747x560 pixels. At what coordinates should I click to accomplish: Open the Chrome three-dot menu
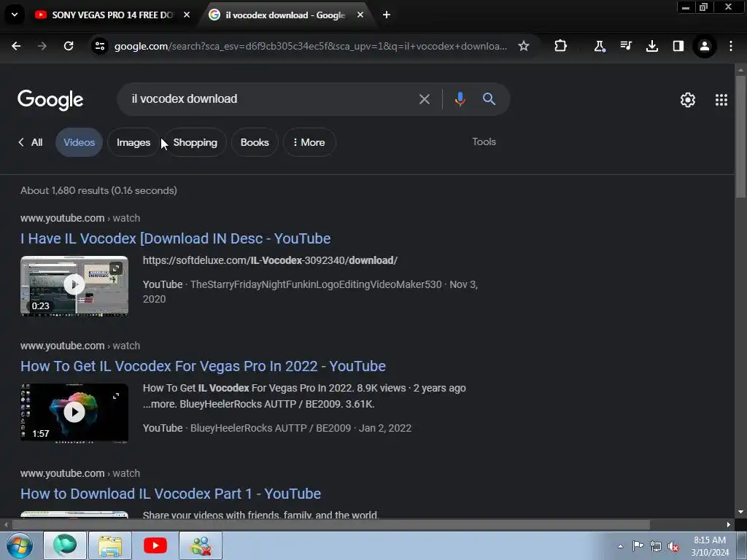[x=731, y=46]
